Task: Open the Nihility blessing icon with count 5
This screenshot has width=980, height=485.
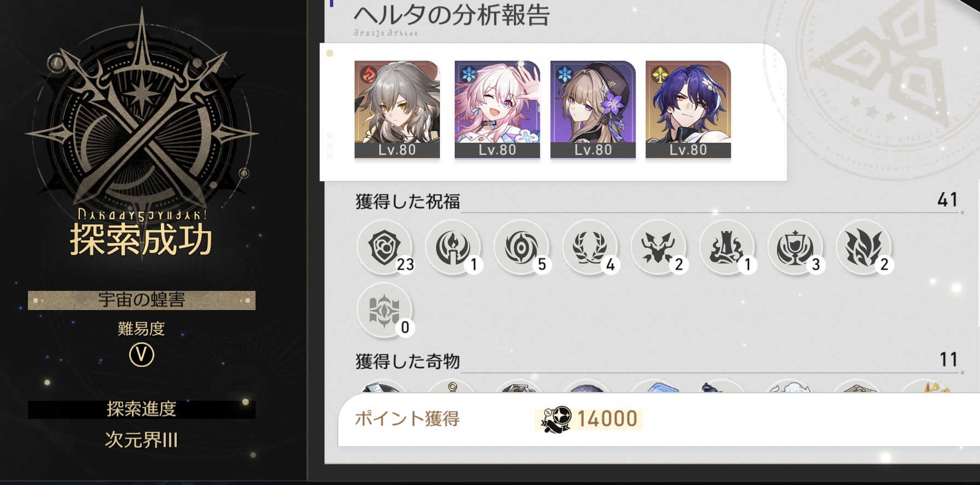Action: click(521, 247)
